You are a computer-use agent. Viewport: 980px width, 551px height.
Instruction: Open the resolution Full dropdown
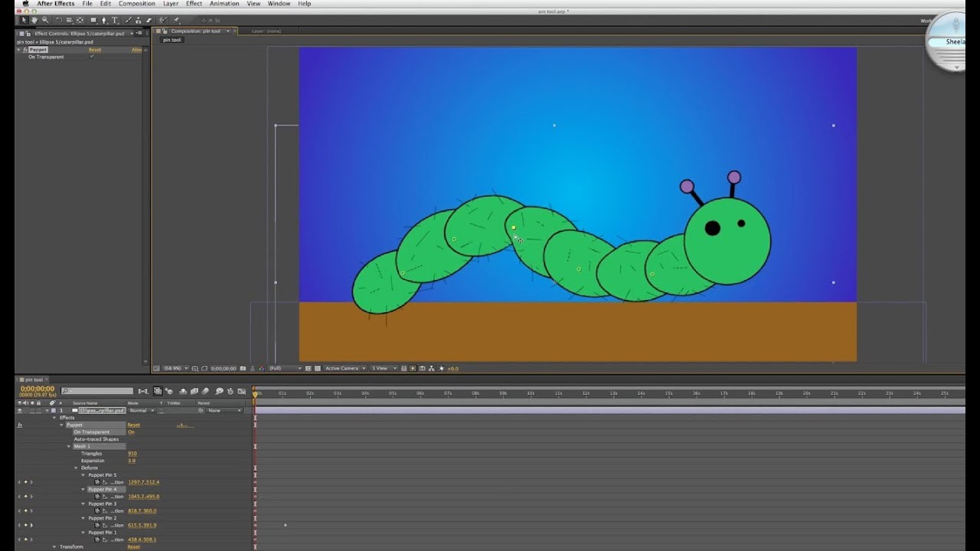coord(285,368)
